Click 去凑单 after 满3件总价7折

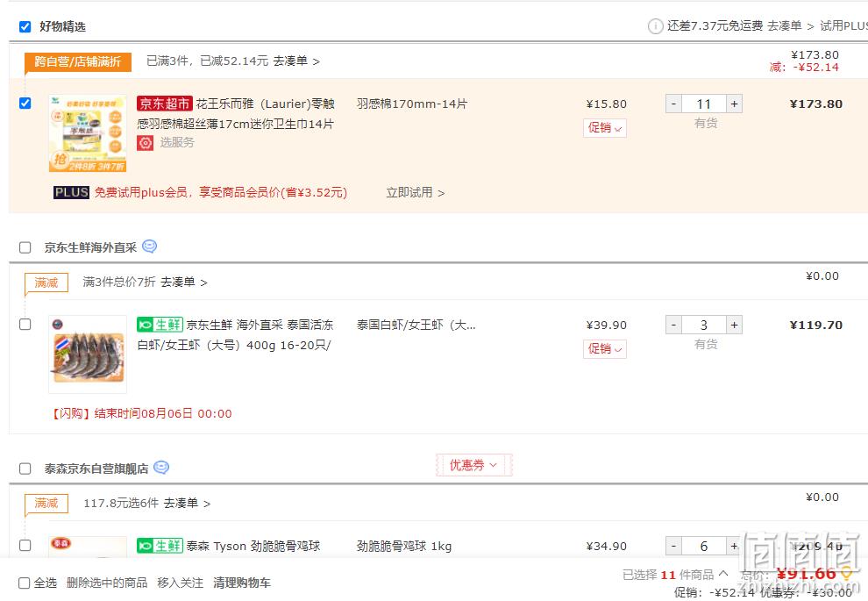coord(184,282)
